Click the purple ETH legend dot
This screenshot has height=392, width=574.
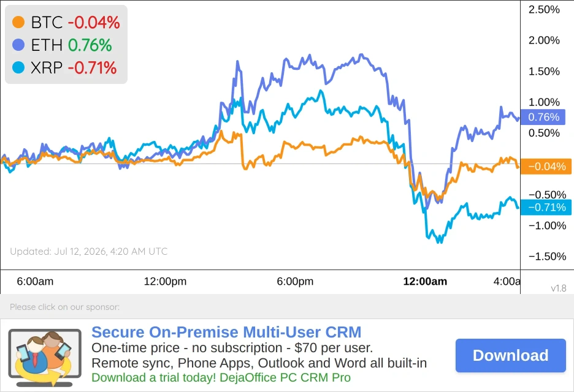[18, 45]
